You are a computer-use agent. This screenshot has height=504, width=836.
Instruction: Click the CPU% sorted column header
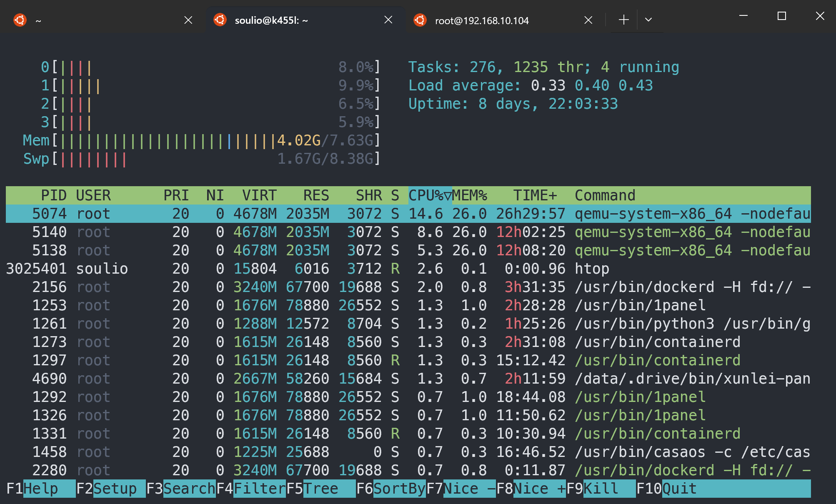[x=429, y=195]
